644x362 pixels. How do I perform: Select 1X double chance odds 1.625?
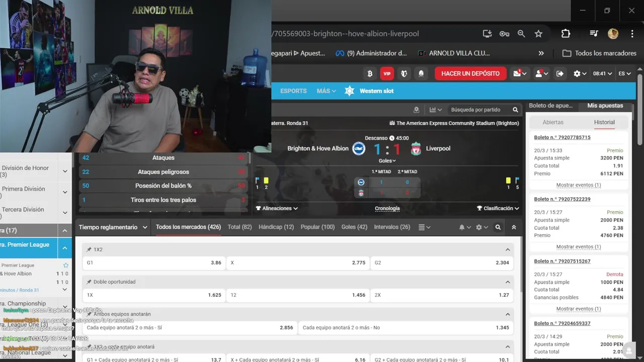point(153,295)
